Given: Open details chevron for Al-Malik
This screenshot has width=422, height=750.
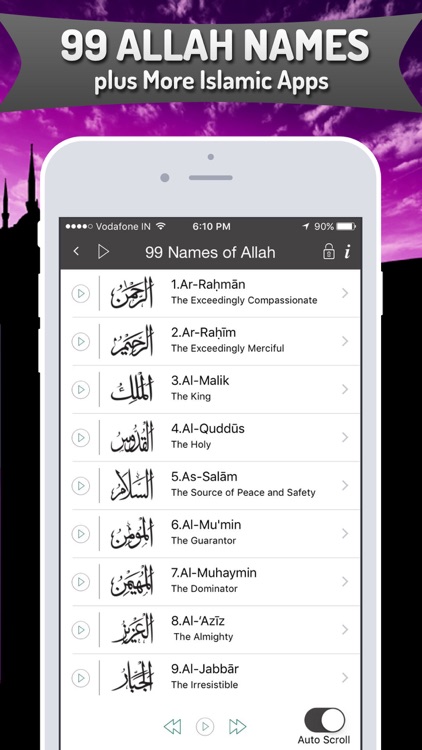Looking at the screenshot, I should [345, 389].
